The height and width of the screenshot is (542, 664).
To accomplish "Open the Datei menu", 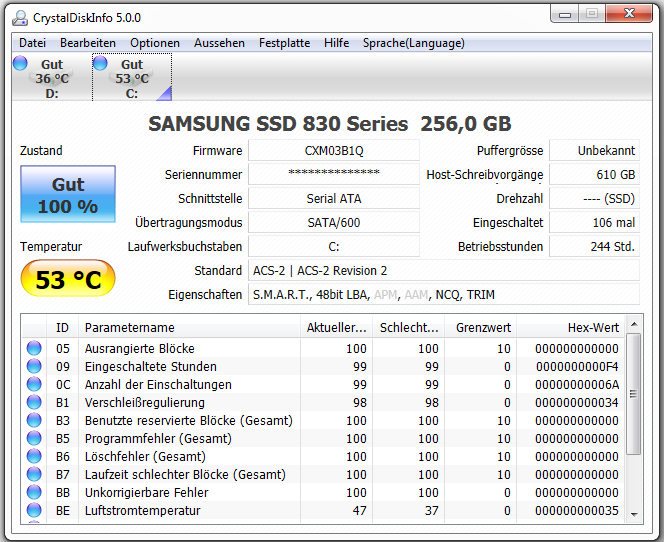I will coord(33,43).
